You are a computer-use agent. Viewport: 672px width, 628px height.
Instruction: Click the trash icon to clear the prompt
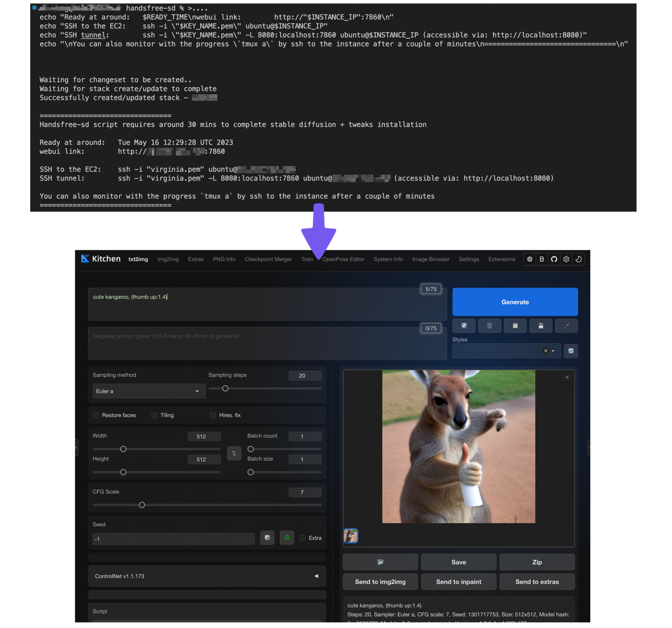tap(489, 325)
